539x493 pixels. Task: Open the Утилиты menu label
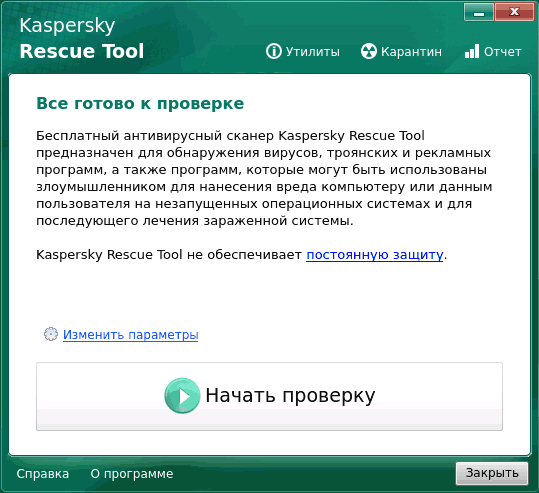click(312, 52)
